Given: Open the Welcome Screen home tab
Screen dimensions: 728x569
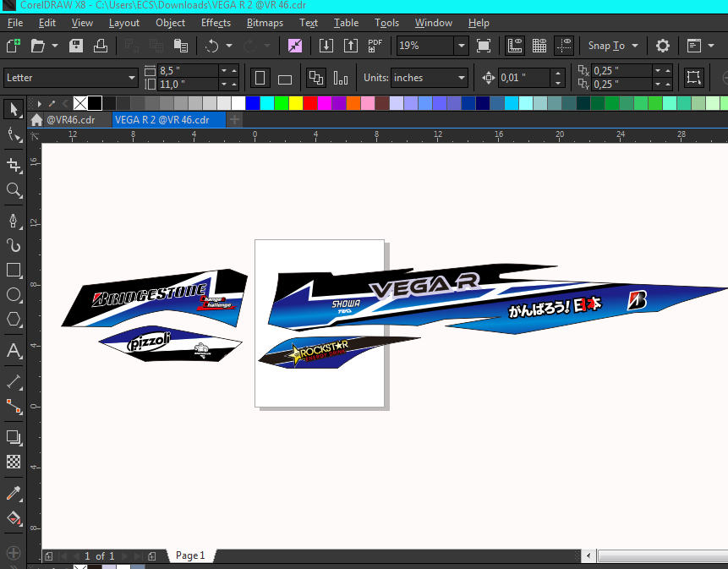Looking at the screenshot, I should pos(36,120).
